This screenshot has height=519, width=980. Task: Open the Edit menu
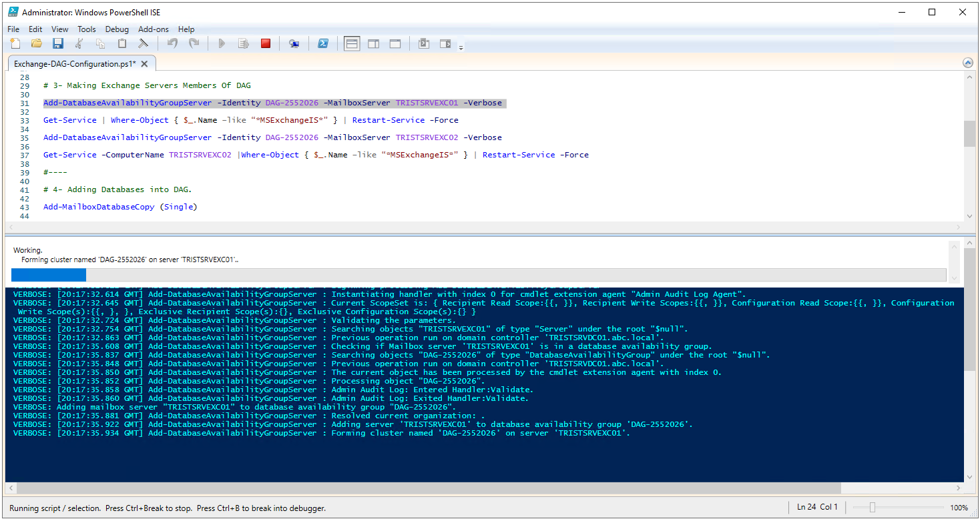coord(35,29)
